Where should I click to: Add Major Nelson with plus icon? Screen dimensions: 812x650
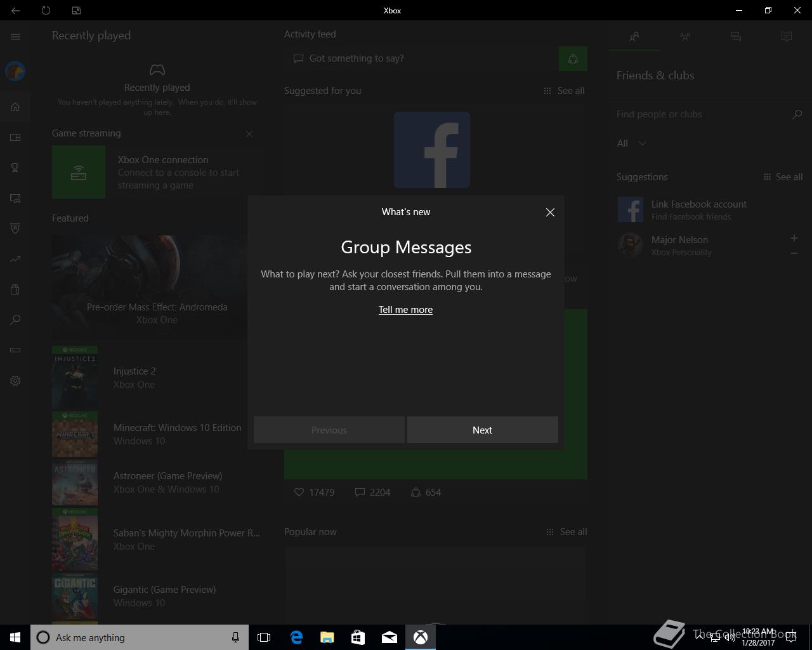click(794, 238)
